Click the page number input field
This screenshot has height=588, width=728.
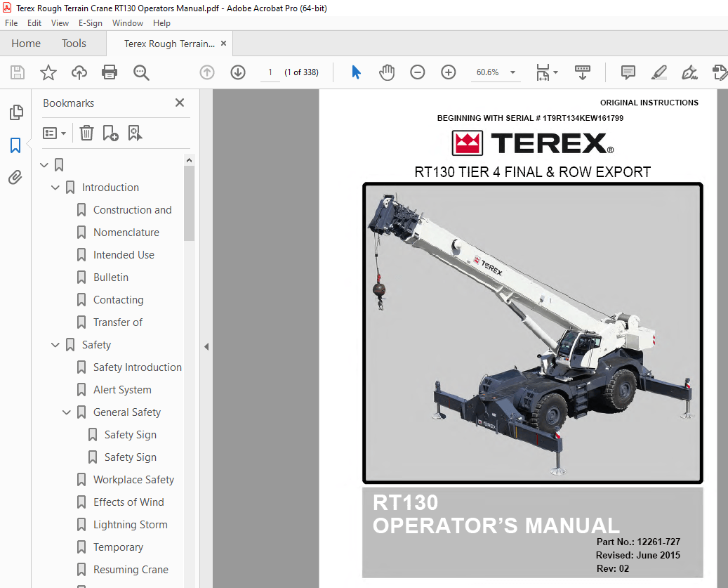pos(270,72)
